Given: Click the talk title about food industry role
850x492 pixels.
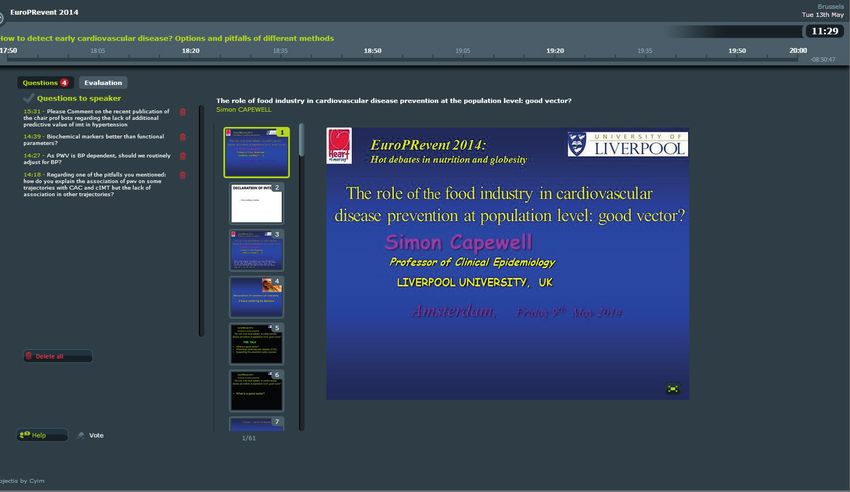Looking at the screenshot, I should [394, 100].
